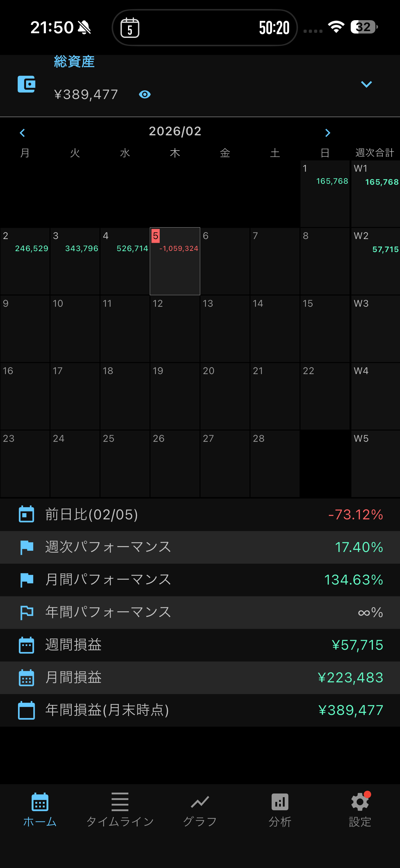Tap the timer pill in status bar
400x868 pixels.
[204, 28]
